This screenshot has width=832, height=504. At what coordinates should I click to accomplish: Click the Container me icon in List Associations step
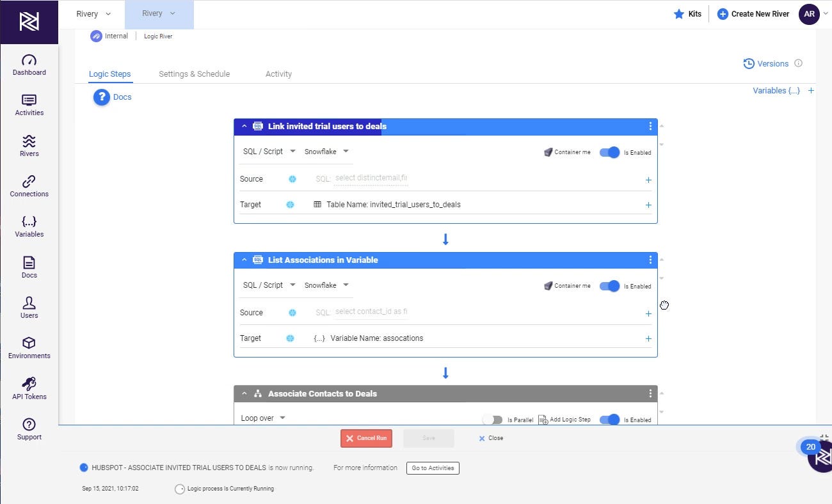click(x=548, y=286)
